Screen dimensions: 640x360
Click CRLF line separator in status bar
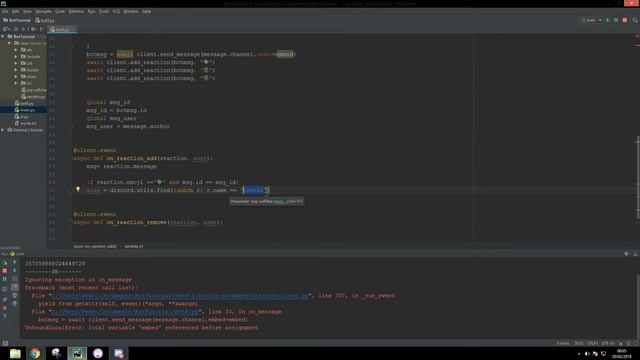point(592,343)
